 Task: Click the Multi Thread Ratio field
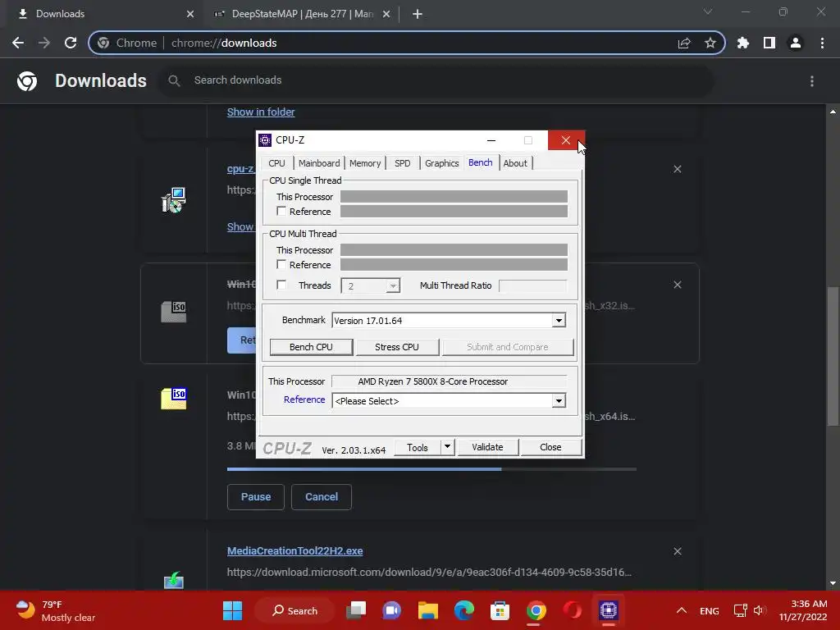(x=532, y=285)
